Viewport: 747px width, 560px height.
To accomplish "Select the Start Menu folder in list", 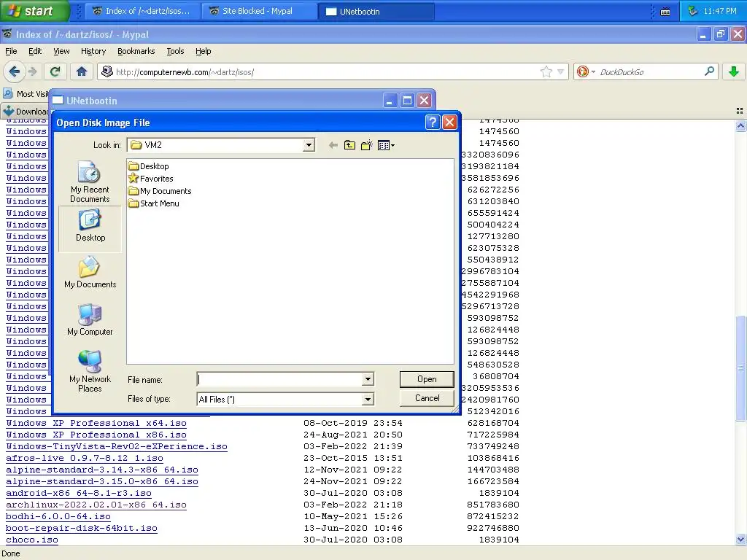I will 154,203.
